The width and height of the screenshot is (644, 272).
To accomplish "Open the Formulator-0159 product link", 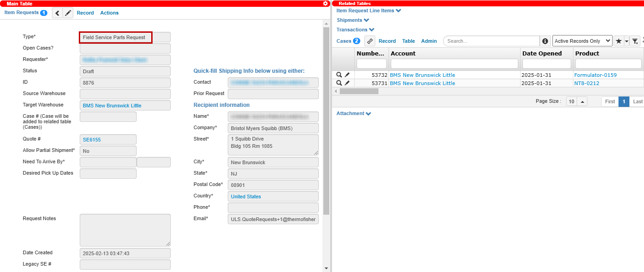I will [x=595, y=75].
